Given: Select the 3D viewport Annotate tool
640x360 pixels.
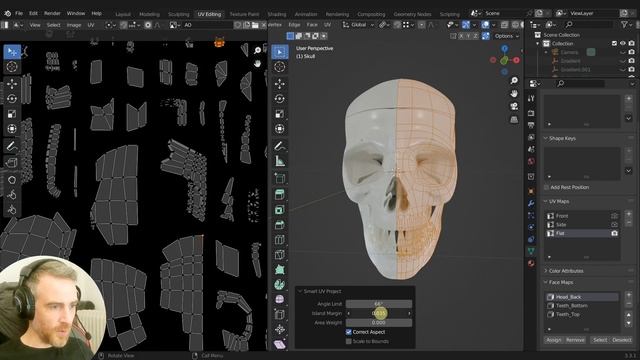Looking at the screenshot, I should click(280, 146).
